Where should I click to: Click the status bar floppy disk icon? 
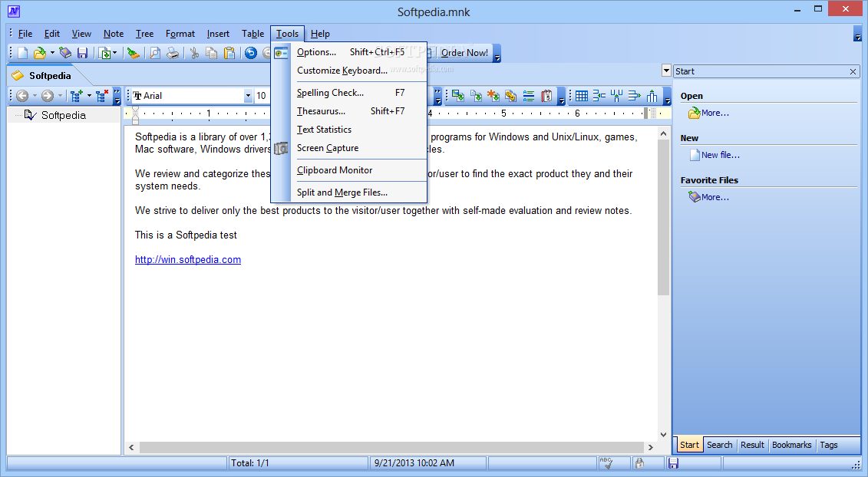point(673,463)
